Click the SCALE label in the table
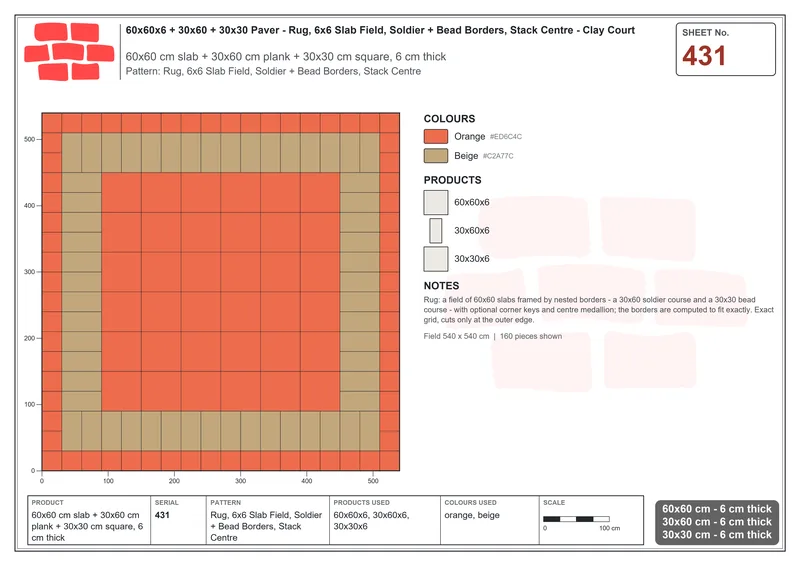 554,503
